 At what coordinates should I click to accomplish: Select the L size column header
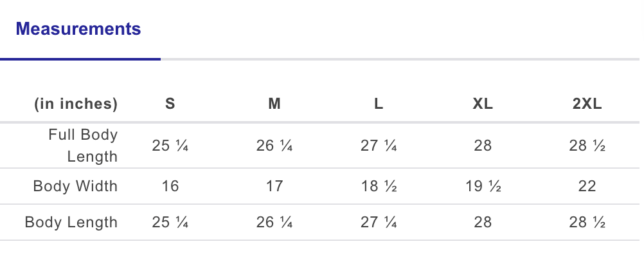[379, 104]
